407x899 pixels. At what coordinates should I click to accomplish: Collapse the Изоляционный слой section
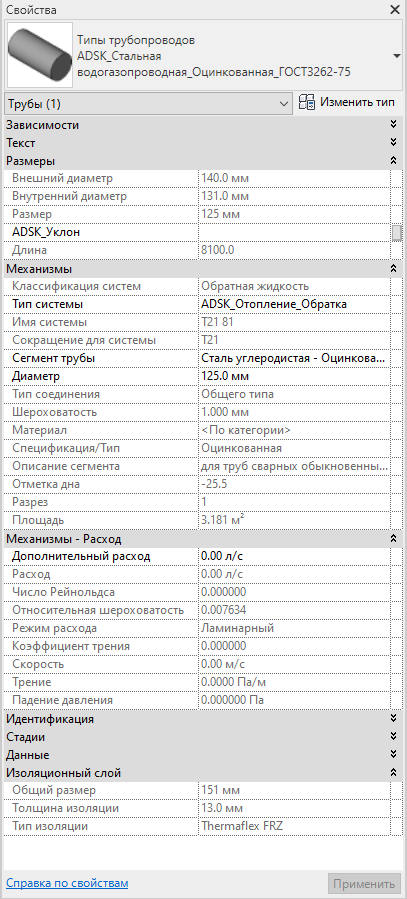point(393,772)
